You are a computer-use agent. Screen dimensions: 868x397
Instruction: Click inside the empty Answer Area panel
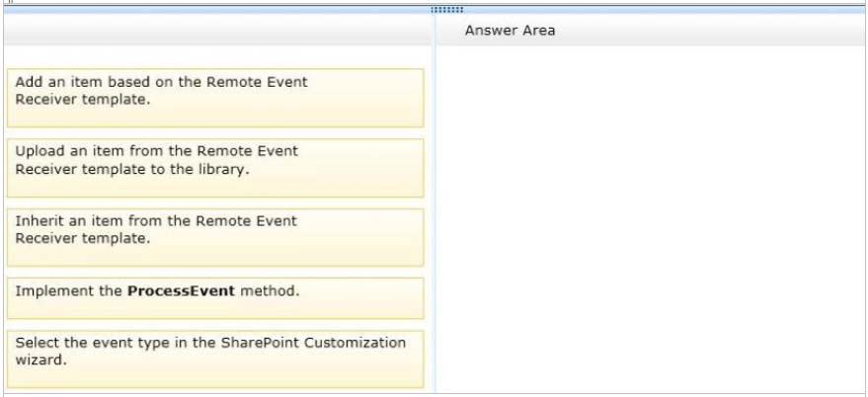click(x=651, y=218)
